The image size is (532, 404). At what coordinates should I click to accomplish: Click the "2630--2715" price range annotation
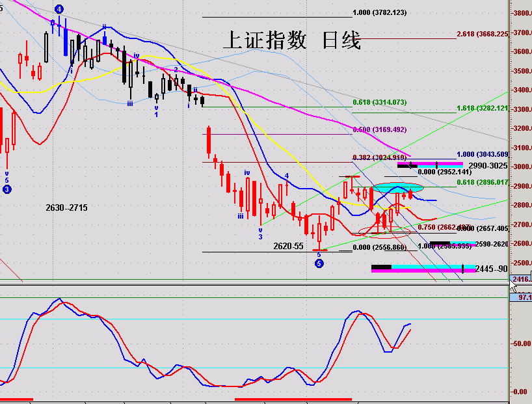tap(66, 208)
